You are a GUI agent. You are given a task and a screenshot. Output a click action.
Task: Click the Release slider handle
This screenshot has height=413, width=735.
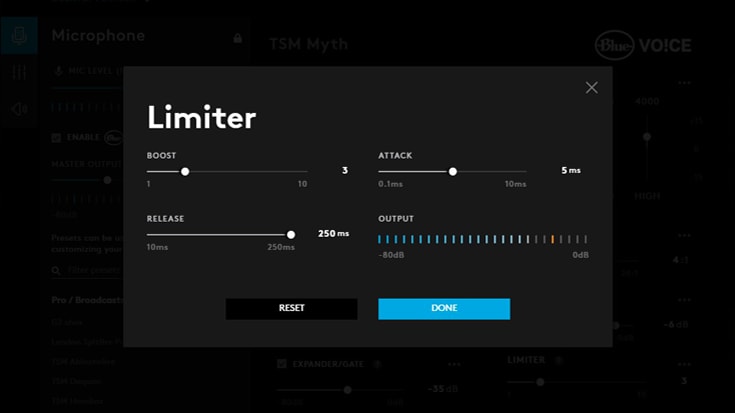coord(291,234)
